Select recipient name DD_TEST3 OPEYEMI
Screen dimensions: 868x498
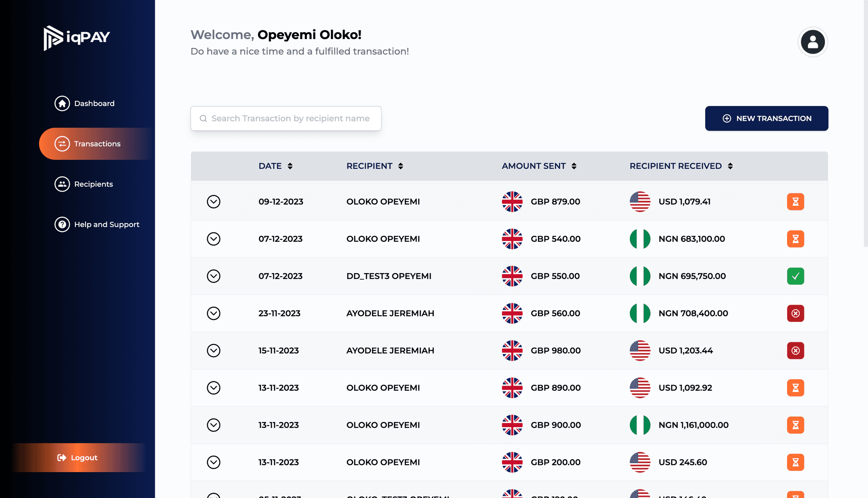(389, 276)
